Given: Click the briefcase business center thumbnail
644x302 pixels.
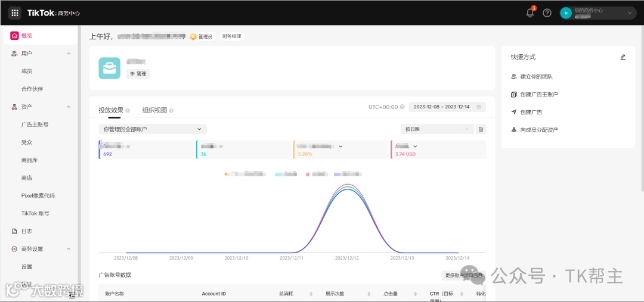Looking at the screenshot, I should click(x=109, y=68).
